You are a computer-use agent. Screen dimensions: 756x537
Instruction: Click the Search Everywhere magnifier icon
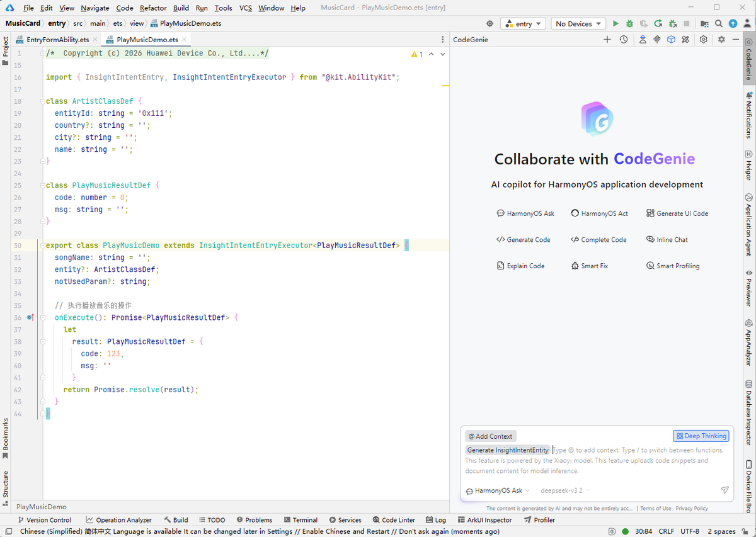point(719,24)
